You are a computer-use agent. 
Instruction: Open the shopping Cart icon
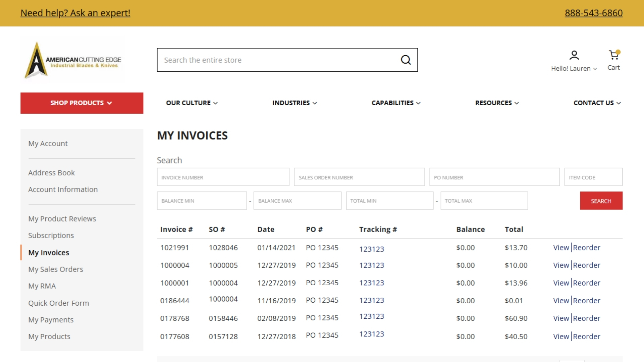point(614,56)
